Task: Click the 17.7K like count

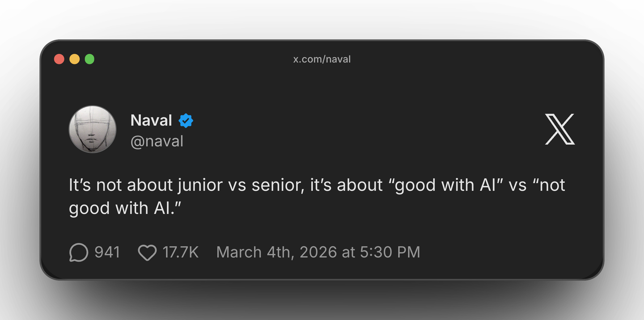Action: [181, 252]
